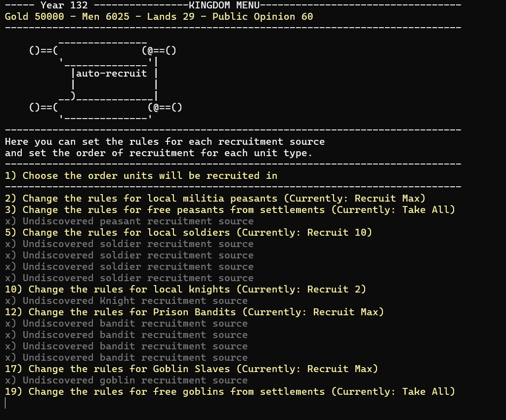Click the Gold 50000 status value
The height and width of the screenshot is (420, 506).
pyautogui.click(x=35, y=17)
